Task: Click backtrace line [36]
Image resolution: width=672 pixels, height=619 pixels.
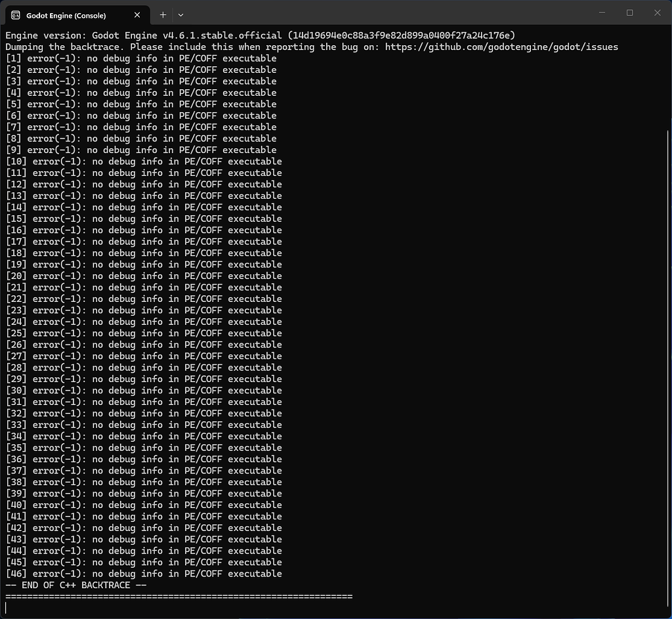Action: 144,459
